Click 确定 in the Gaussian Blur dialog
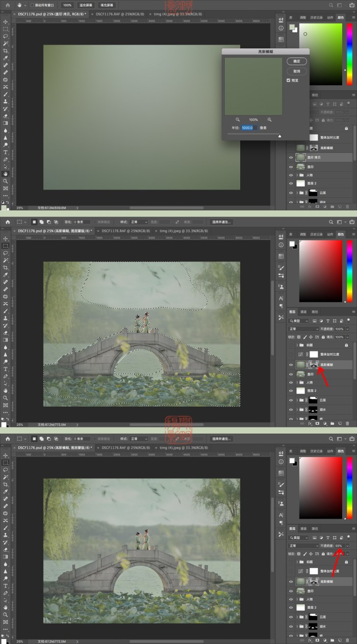 coord(297,61)
